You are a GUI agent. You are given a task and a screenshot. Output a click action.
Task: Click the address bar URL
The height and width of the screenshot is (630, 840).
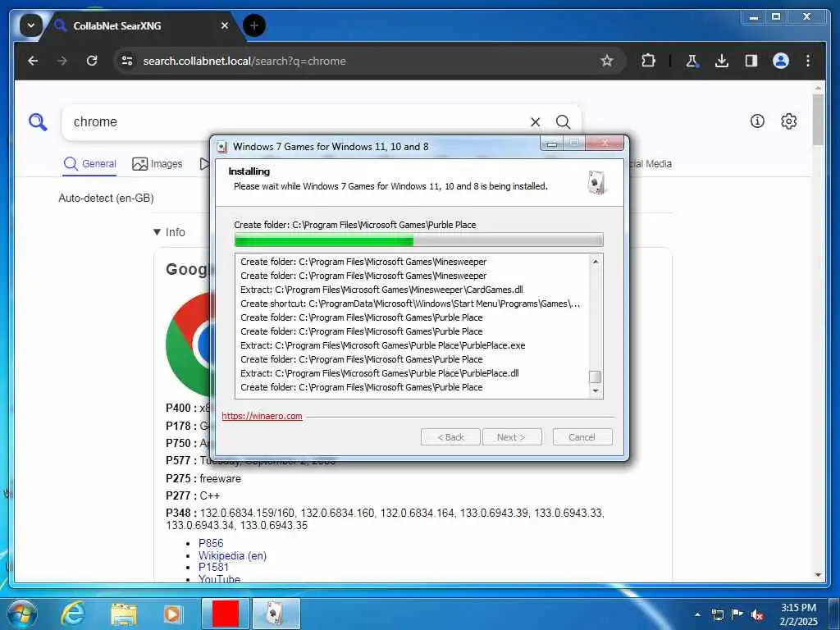pos(244,61)
